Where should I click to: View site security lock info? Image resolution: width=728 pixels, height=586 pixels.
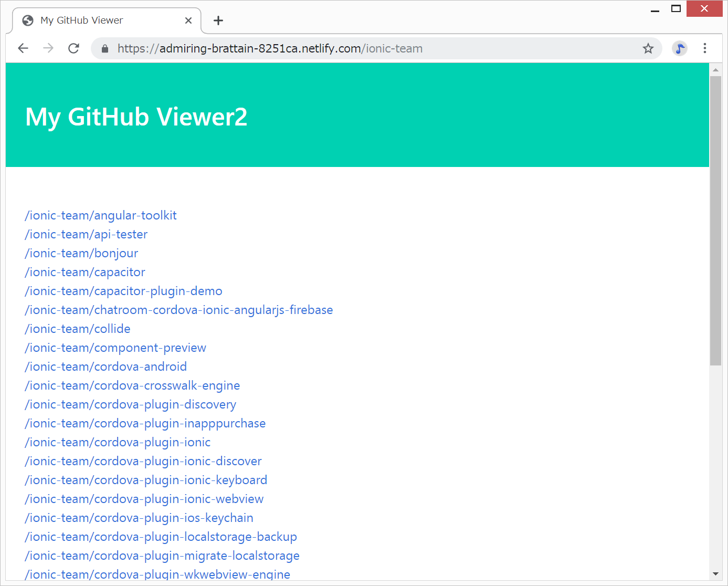(x=105, y=48)
